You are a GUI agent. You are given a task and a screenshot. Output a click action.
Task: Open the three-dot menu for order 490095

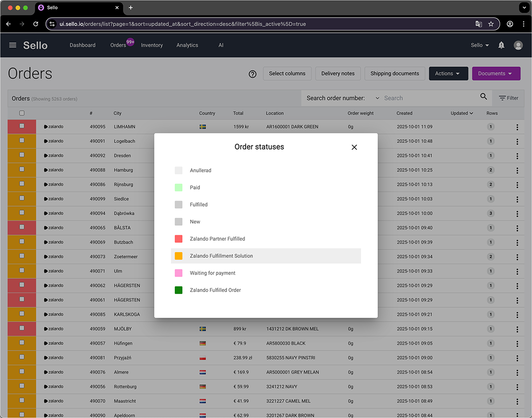(x=517, y=127)
